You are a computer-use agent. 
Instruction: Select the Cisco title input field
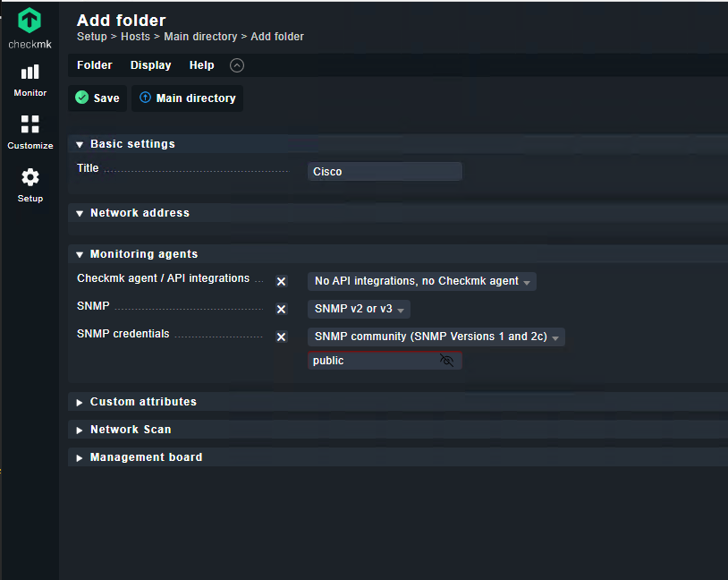pos(385,171)
